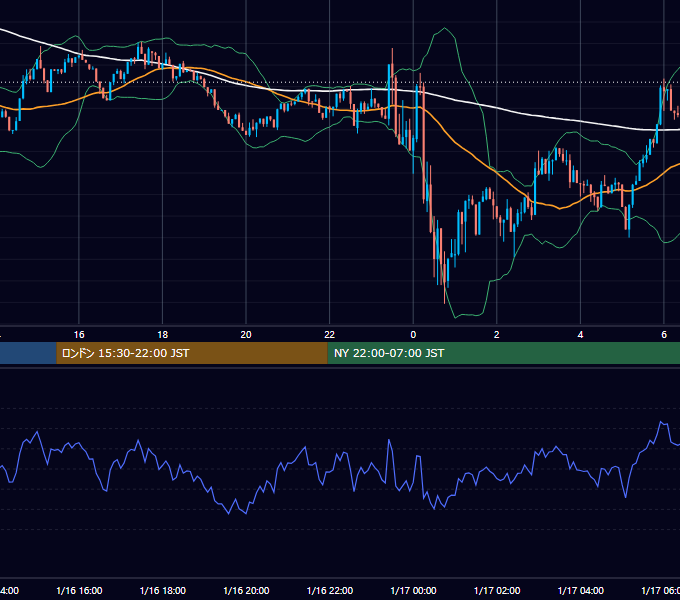Image resolution: width=680 pixels, height=600 pixels.
Task: Click the '4' hour axis label
Action: 580,335
